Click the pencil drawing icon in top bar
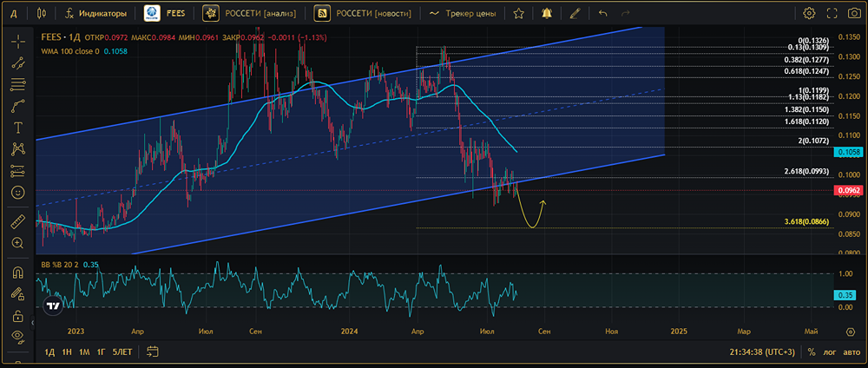 tap(575, 13)
